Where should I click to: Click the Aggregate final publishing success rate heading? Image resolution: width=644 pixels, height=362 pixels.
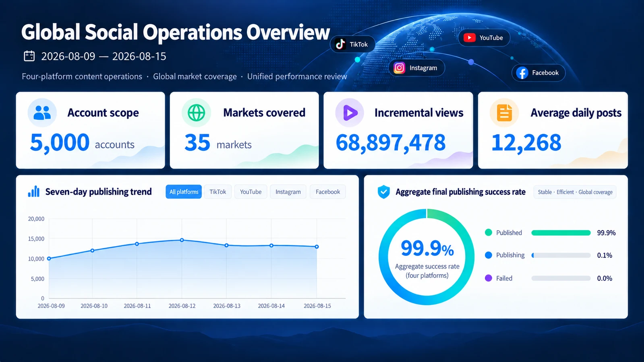pyautogui.click(x=460, y=192)
